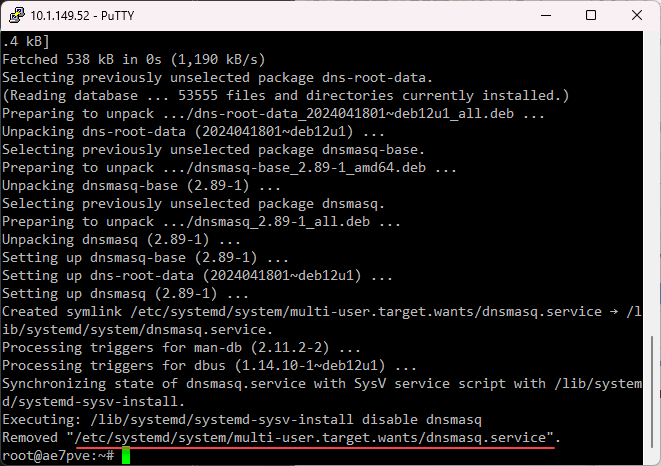
Task: Click the green terminal cursor block
Action: [x=126, y=456]
